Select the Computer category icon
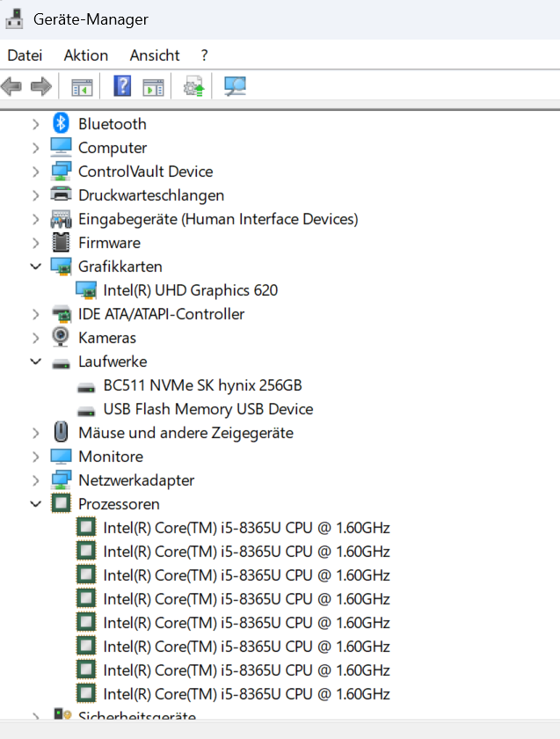This screenshot has width=560, height=739. pos(61,148)
